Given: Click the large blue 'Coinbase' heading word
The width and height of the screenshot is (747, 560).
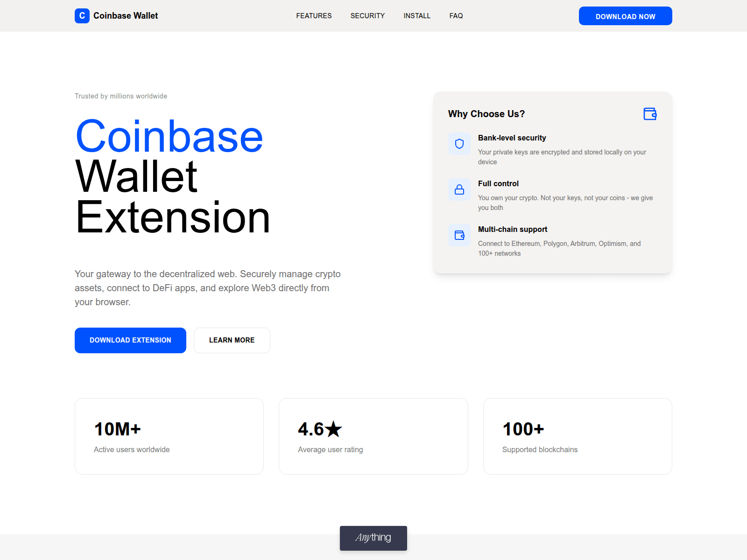Looking at the screenshot, I should coord(169,136).
